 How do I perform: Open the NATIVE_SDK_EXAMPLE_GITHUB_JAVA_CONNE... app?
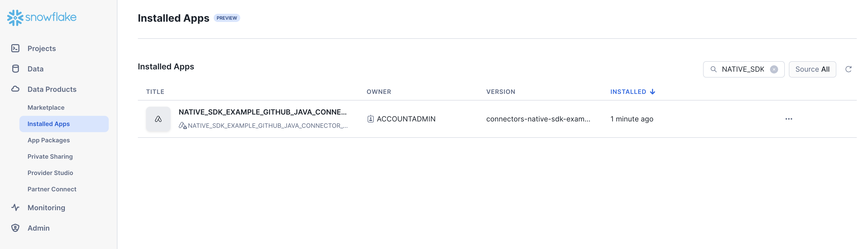click(x=262, y=112)
